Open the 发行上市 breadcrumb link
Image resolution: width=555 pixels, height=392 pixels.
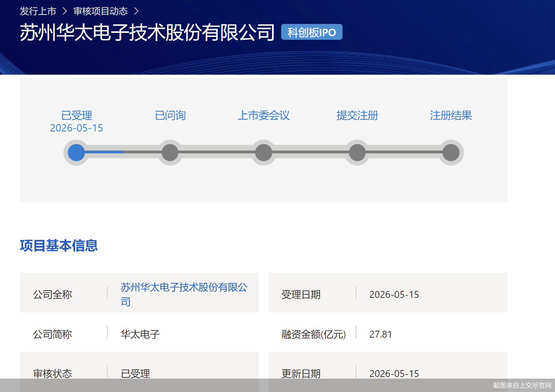(38, 11)
